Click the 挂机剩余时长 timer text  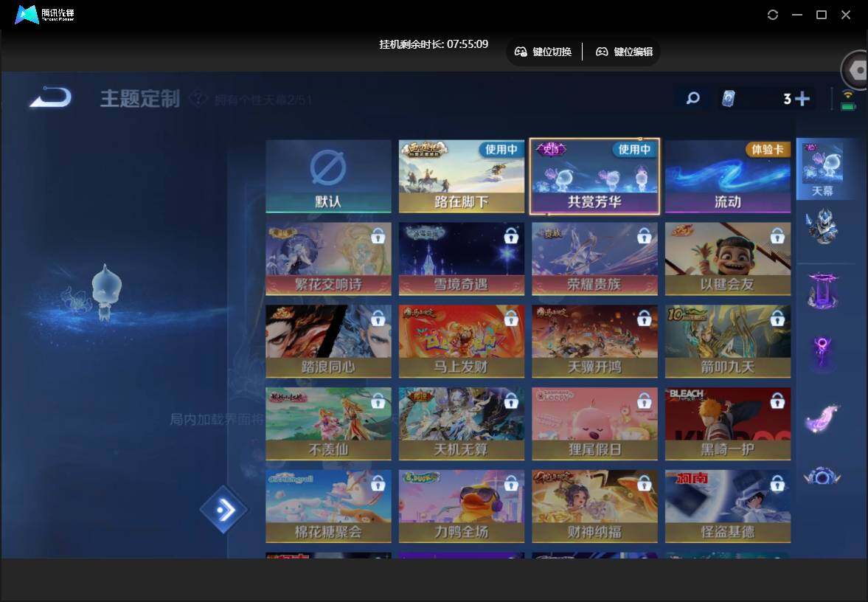pyautogui.click(x=434, y=44)
